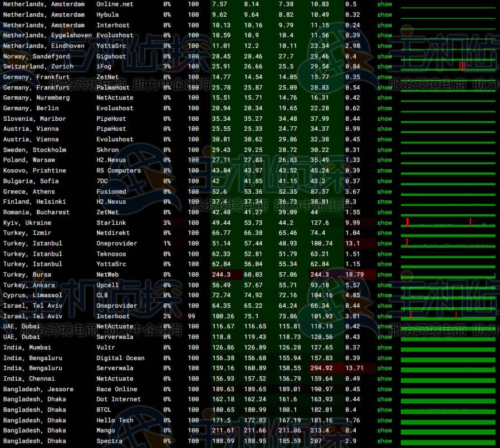Select 'Germany, Nuremberg' location text
Image resolution: width=500 pixels, height=448 pixels.
(36, 98)
